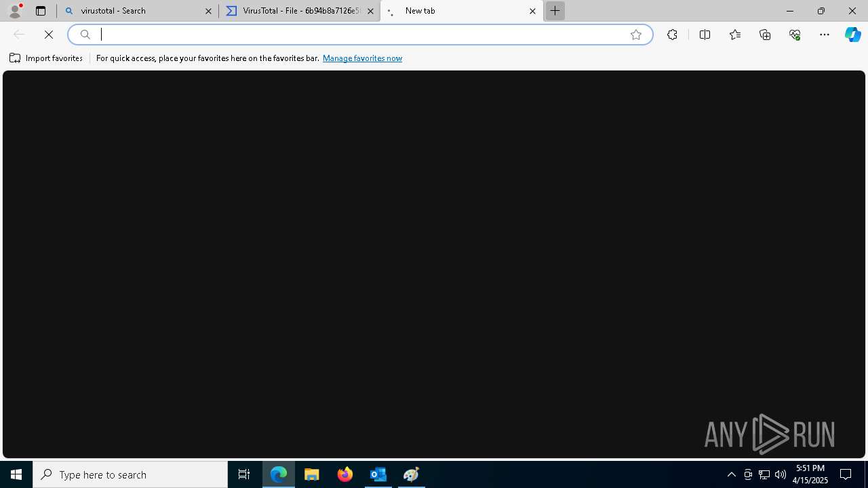Viewport: 868px width, 488px height.
Task: Open Browser essentials heart icon
Action: (795, 35)
